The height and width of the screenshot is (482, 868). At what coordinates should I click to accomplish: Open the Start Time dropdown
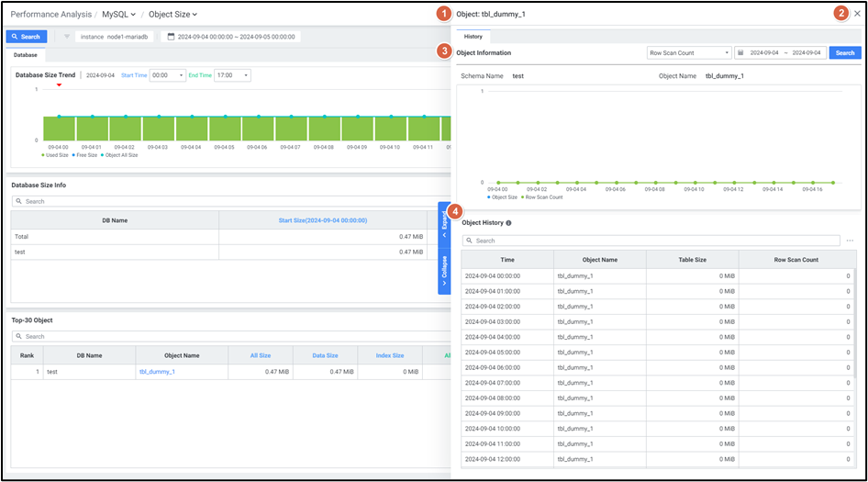[167, 75]
